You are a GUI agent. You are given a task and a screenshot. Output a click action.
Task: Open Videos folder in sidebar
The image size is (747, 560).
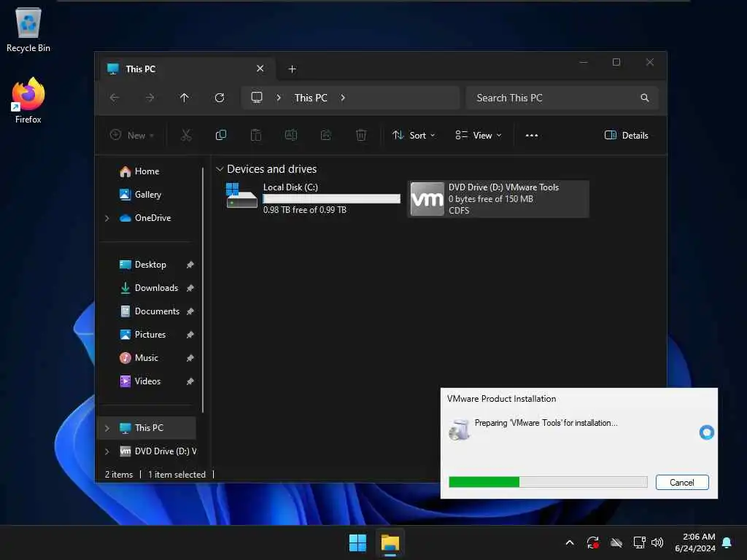147,381
